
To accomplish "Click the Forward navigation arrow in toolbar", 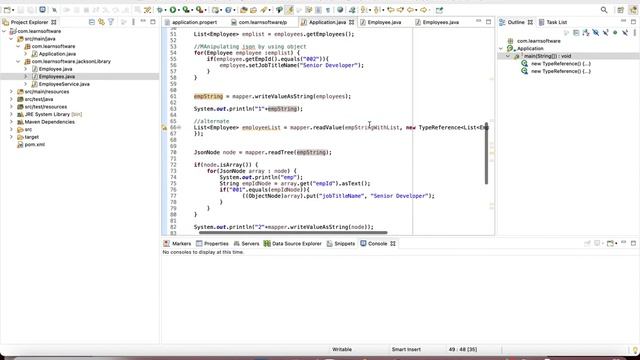I will pyautogui.click(x=424, y=10).
